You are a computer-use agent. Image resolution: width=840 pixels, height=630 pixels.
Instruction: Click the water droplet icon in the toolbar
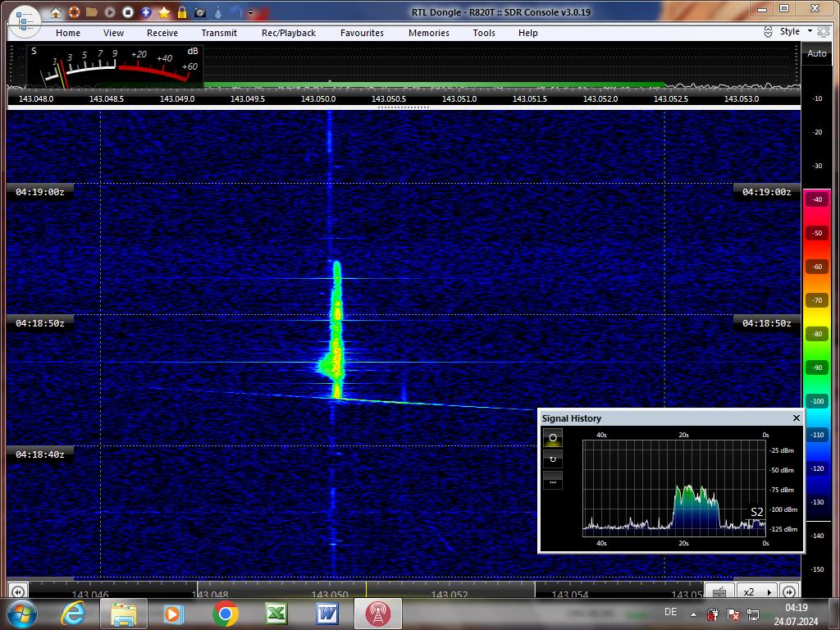[218, 12]
